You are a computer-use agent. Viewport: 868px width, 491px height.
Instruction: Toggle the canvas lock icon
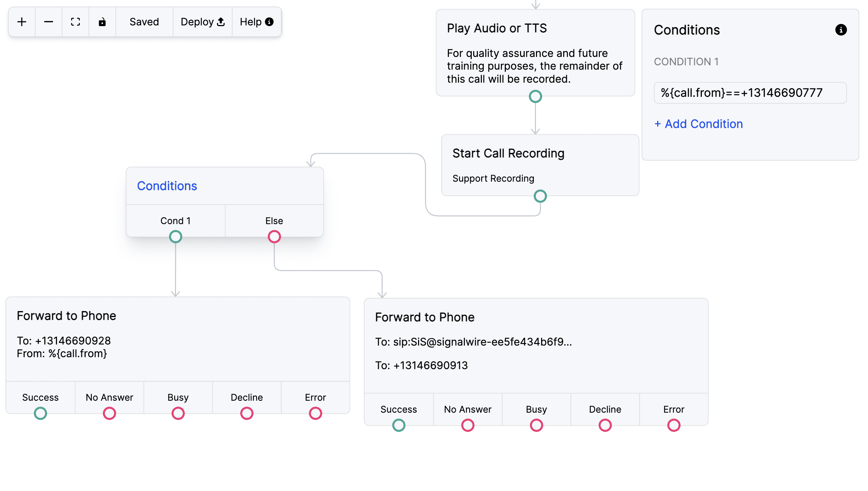coord(102,22)
